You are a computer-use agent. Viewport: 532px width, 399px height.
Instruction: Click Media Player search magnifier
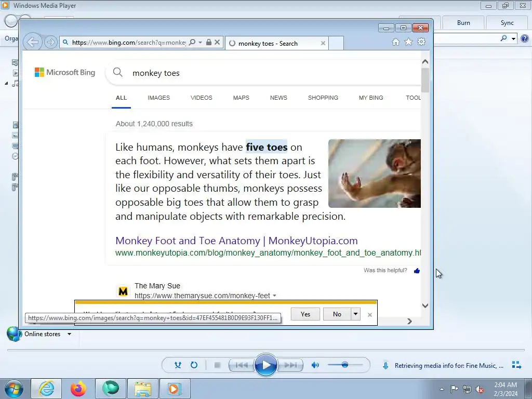[x=503, y=38]
